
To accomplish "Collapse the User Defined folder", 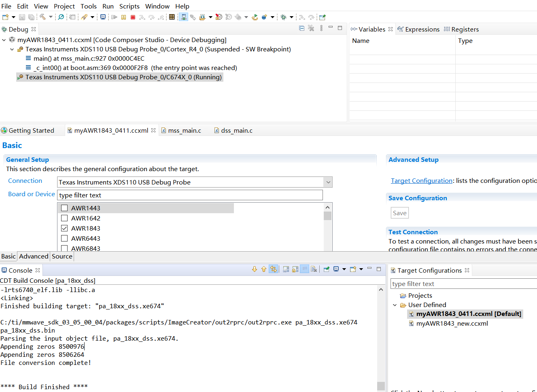I will pos(395,305).
